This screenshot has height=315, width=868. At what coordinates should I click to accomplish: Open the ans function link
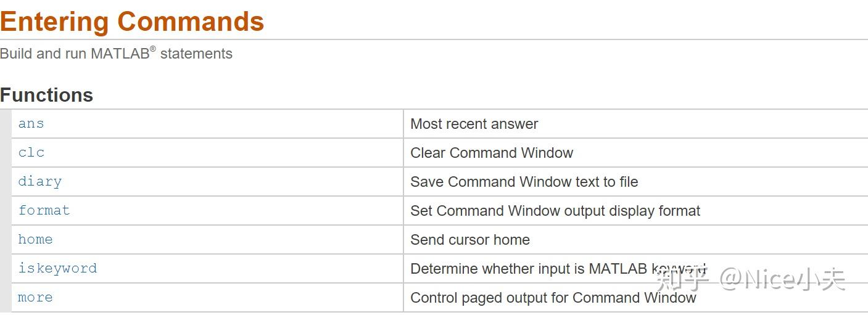pyautogui.click(x=31, y=124)
